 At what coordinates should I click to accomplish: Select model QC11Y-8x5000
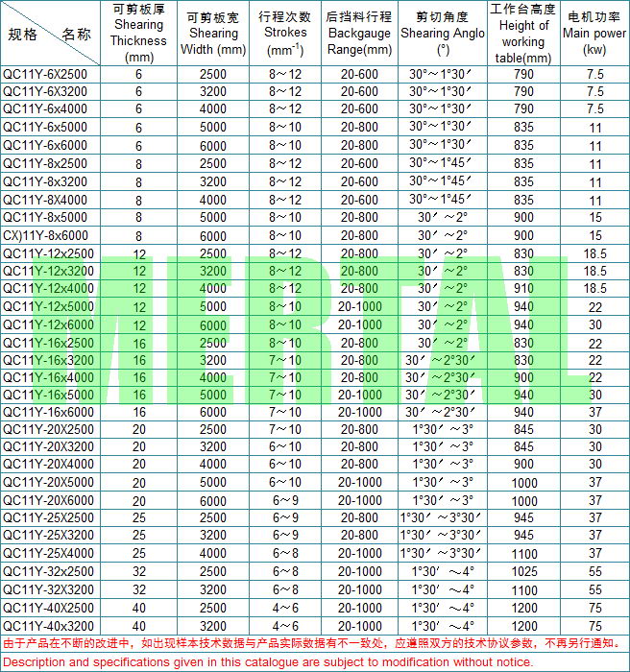(x=45, y=217)
